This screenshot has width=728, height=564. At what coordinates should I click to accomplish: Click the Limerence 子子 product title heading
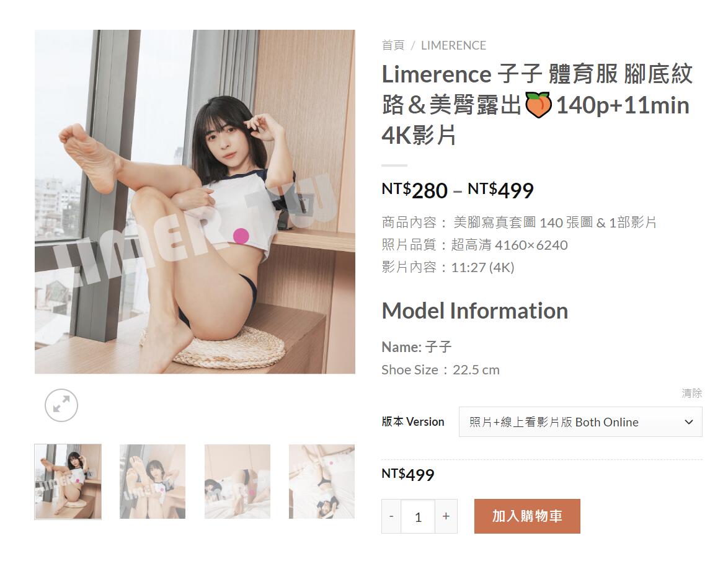pos(537,105)
